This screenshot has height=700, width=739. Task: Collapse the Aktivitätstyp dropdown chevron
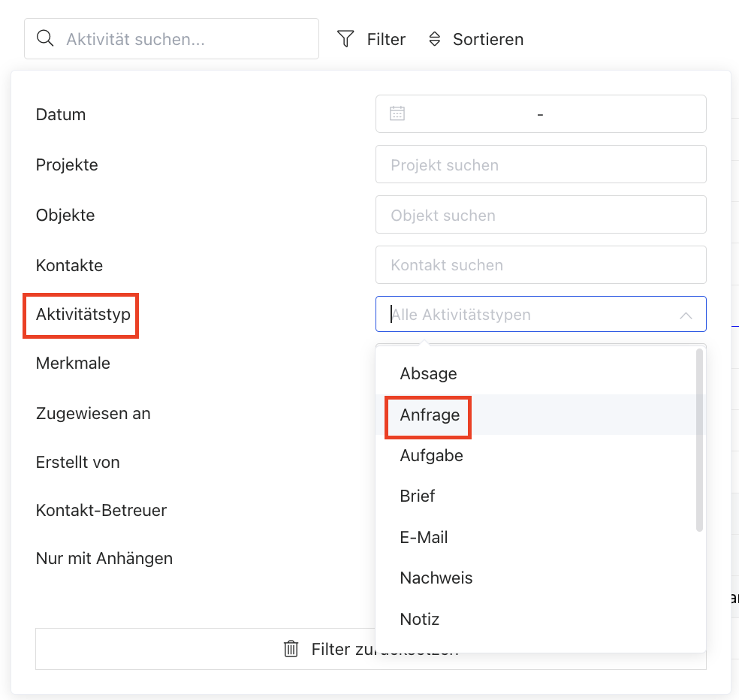(x=686, y=315)
